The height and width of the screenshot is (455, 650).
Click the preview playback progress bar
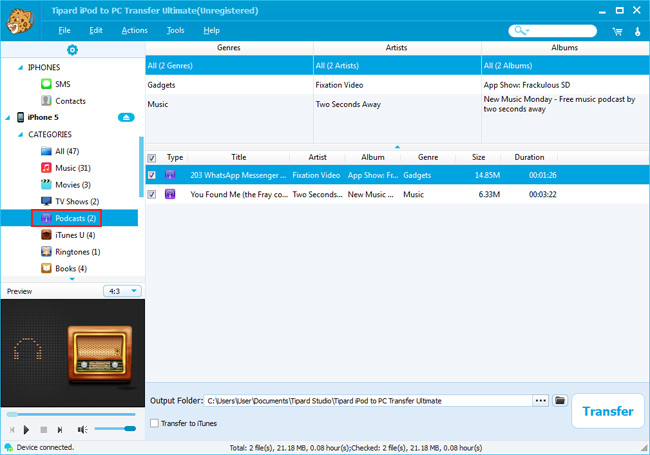tap(71, 414)
